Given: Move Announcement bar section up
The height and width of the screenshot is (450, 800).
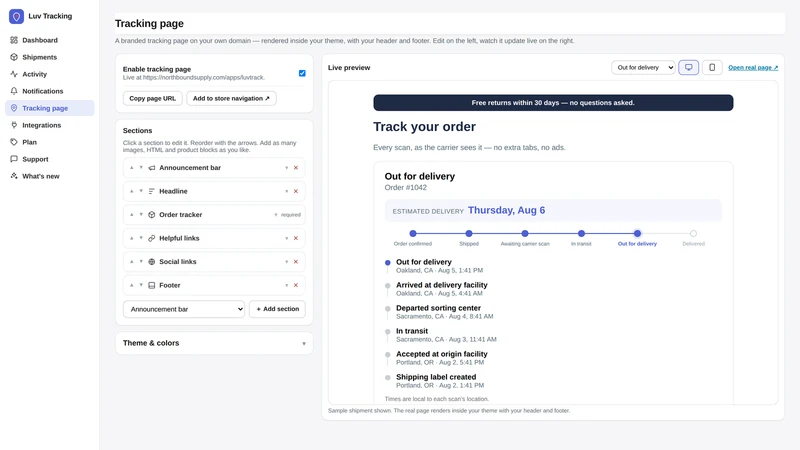Looking at the screenshot, I should click(132, 168).
